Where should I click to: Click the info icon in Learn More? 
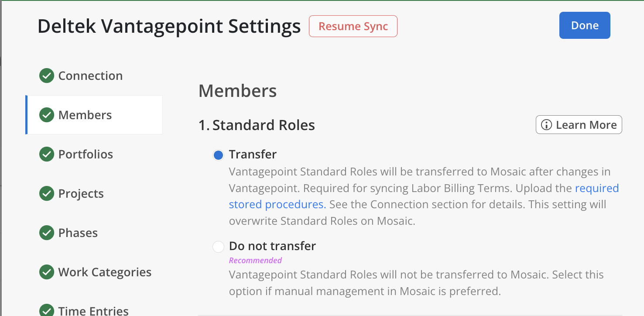(x=546, y=125)
